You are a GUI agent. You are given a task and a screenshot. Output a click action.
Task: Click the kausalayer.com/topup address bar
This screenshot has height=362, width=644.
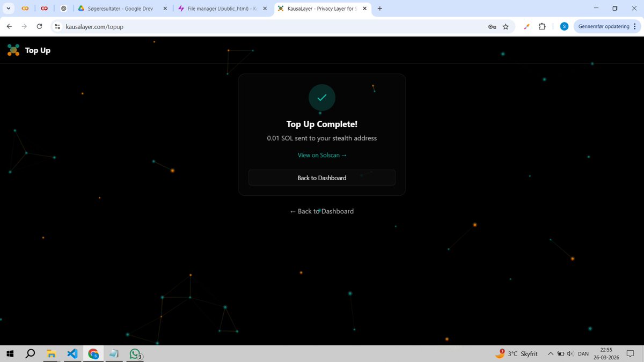coord(282,26)
